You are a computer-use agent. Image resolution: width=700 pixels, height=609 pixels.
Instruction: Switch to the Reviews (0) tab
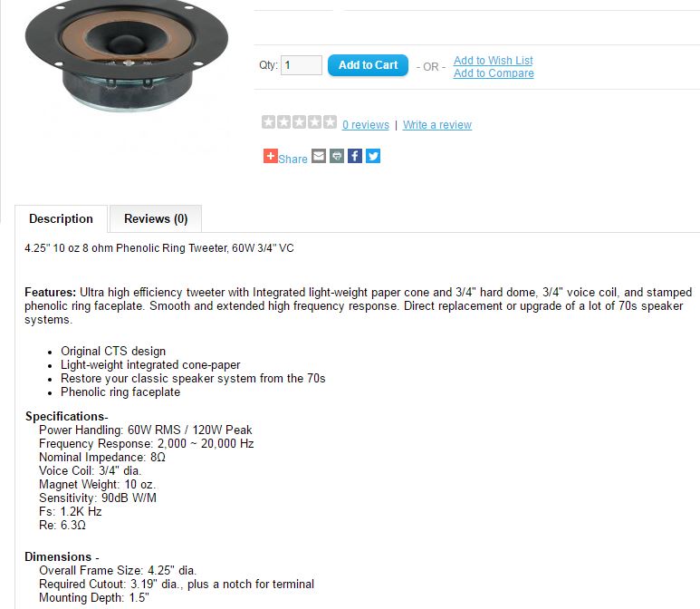[156, 219]
